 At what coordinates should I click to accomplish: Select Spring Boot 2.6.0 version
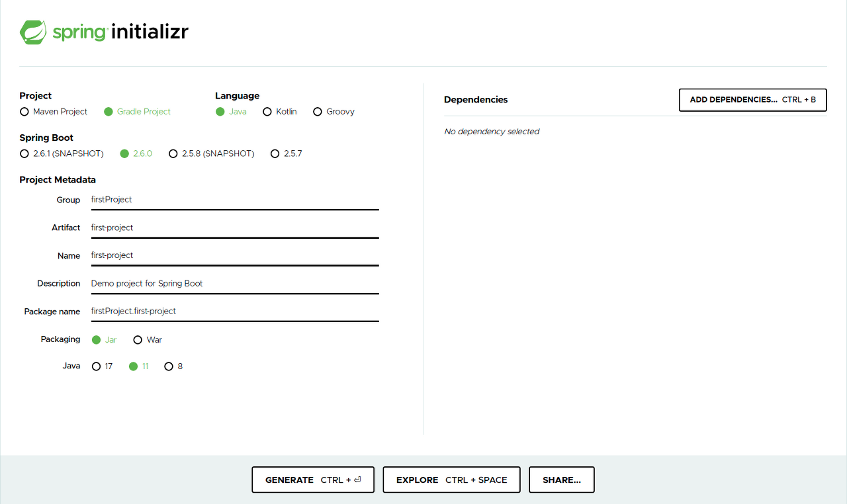[x=136, y=153]
